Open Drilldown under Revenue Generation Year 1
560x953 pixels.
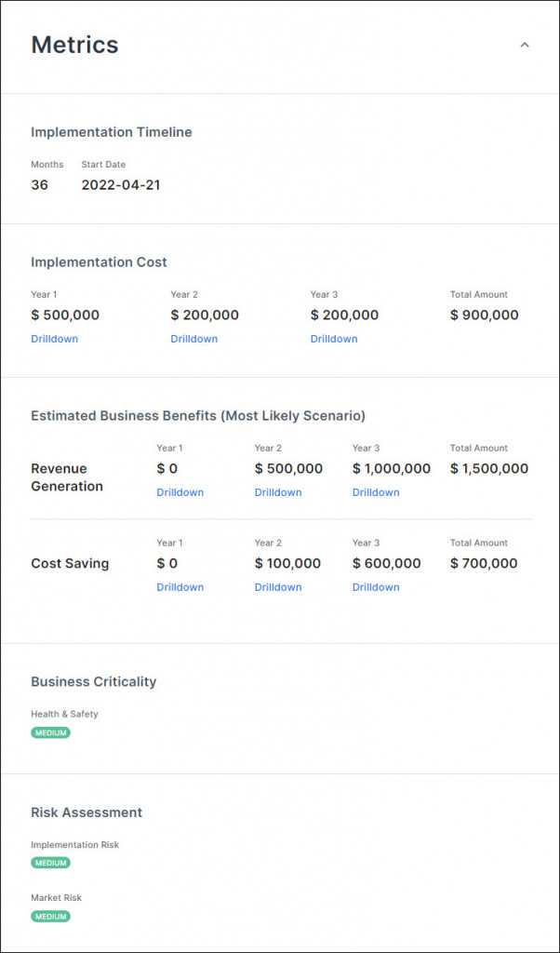pyautogui.click(x=180, y=492)
